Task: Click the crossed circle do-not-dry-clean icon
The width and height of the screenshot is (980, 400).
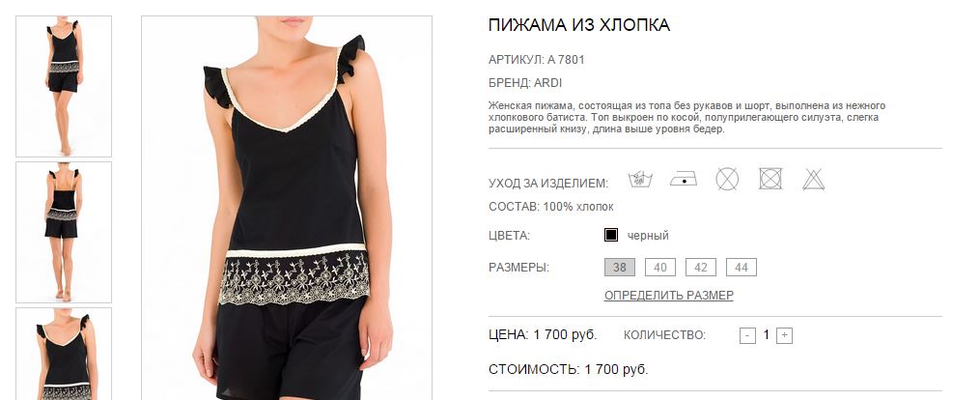Action: (x=727, y=180)
